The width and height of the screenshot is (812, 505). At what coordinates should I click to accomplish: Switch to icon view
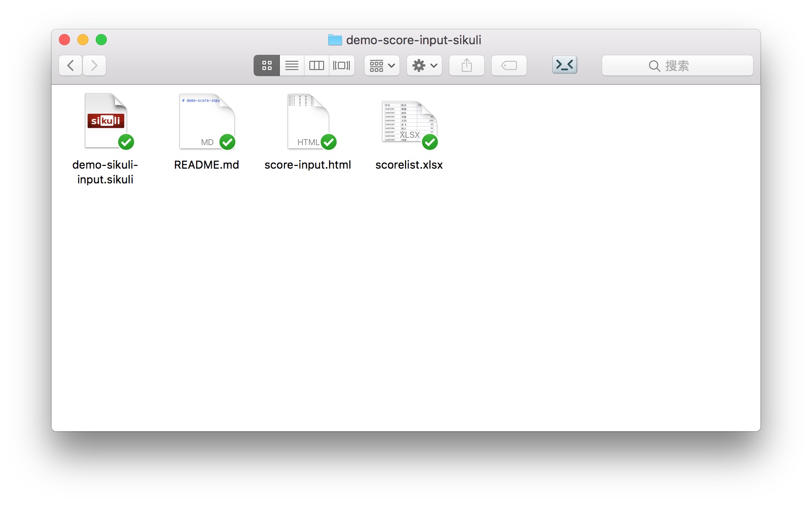coord(267,65)
